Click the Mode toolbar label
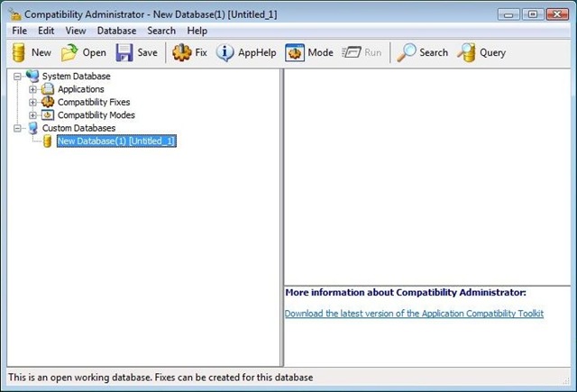The width and height of the screenshot is (577, 392). [x=321, y=52]
